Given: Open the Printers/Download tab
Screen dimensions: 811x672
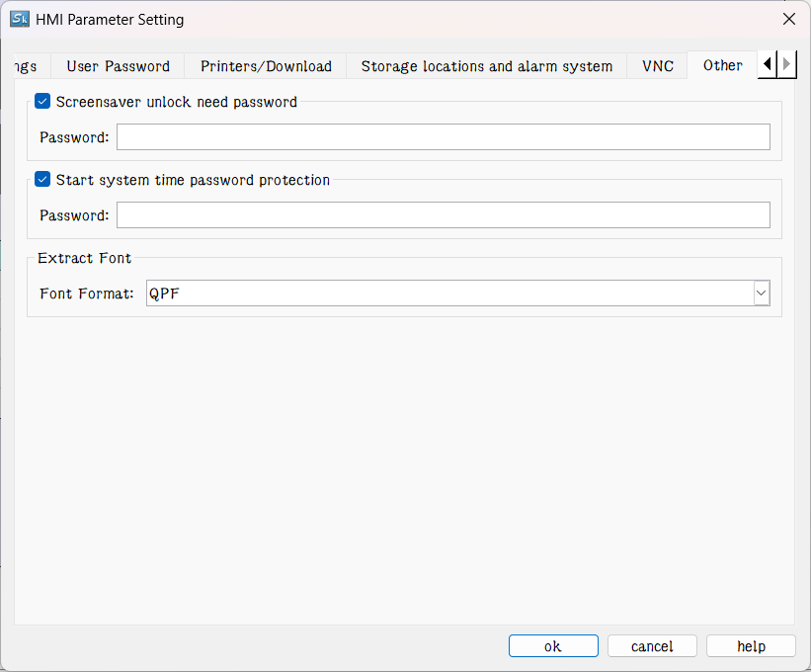Looking at the screenshot, I should coord(266,66).
